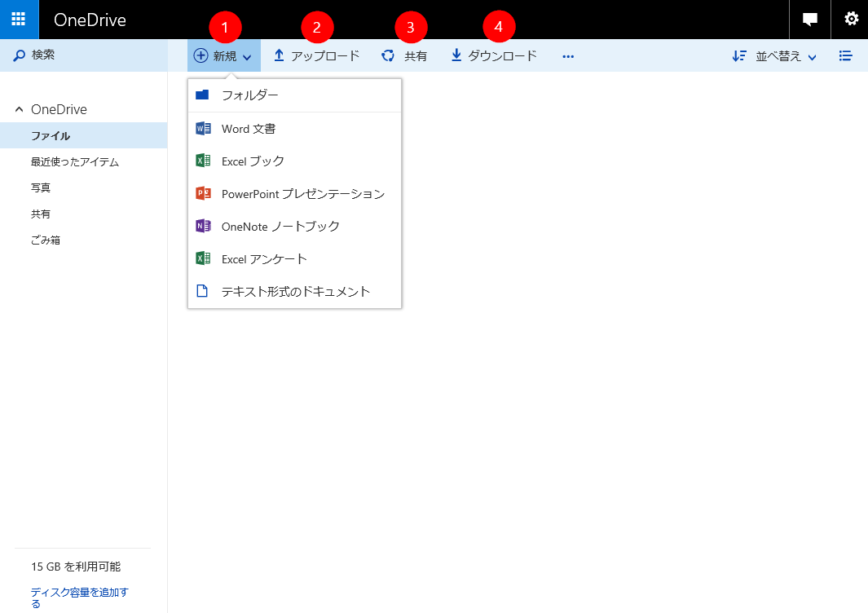The height and width of the screenshot is (613, 868).
Task: Expand the 並べ替え sort dropdown chevron
Action: pyautogui.click(x=812, y=57)
